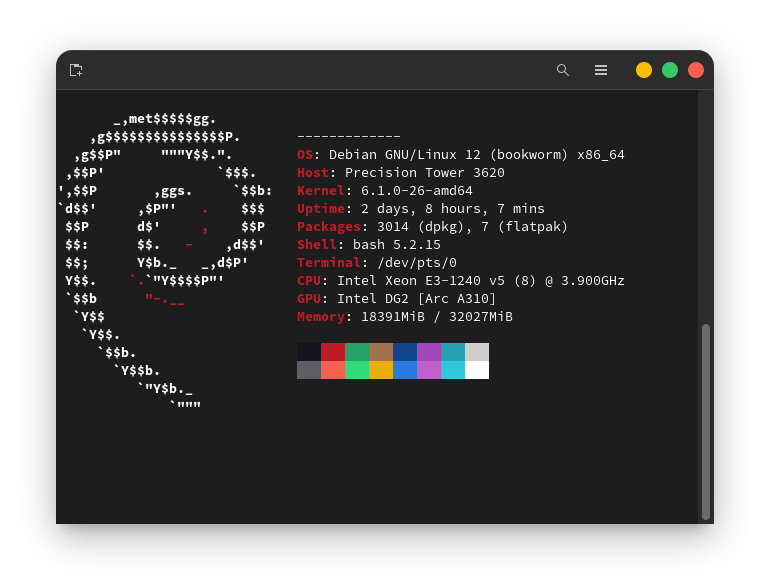Click '/dev/pts/0' text
This screenshot has height=587, width=770.
coord(417,263)
